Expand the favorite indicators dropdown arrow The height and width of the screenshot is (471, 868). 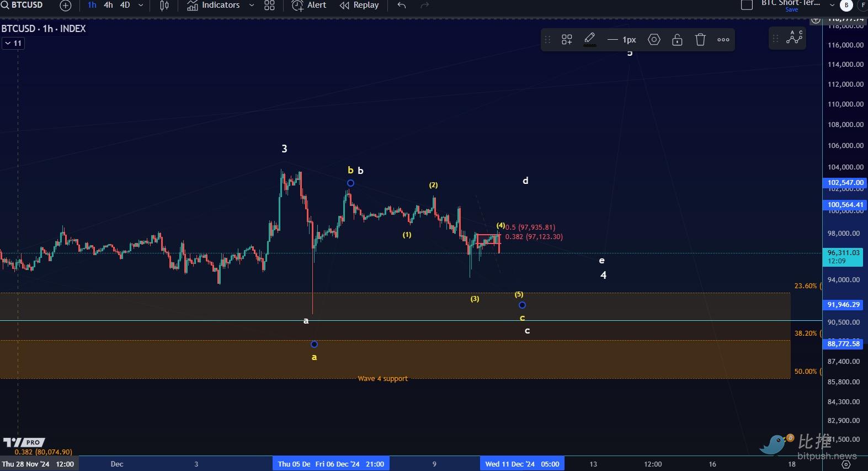coord(252,6)
